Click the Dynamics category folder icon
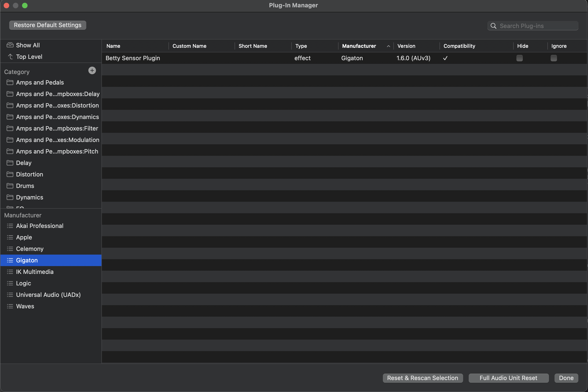588x392 pixels. pos(10,197)
